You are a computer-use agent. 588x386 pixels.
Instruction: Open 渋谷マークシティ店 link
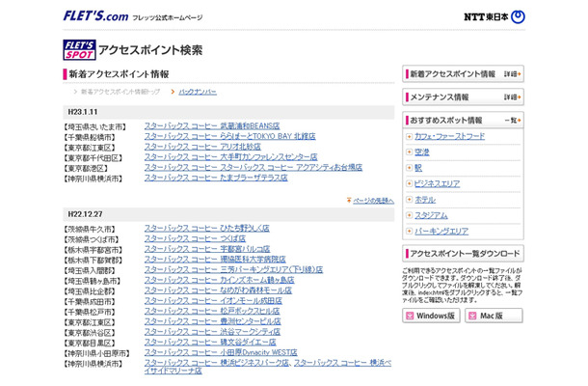coord(212,332)
